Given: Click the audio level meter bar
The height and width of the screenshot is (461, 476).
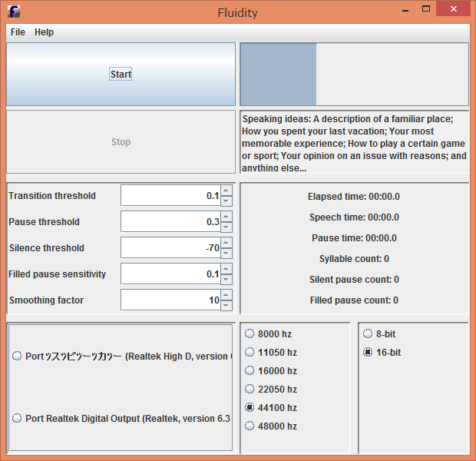Looking at the screenshot, I should click(354, 75).
